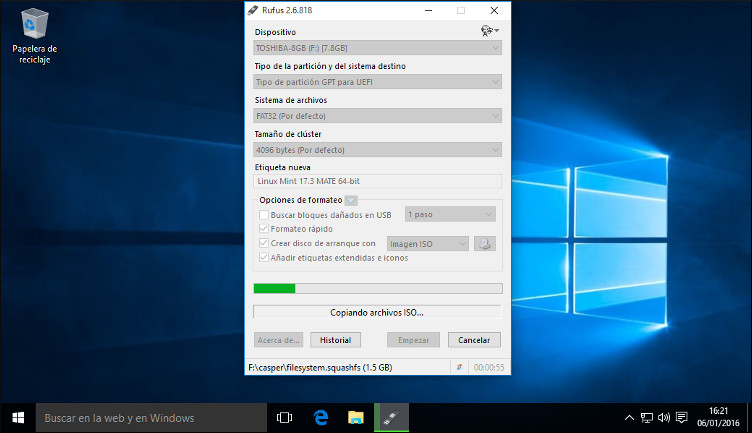Click the Etiqueta nueva Linux Mint text field
752x433 pixels.
tap(377, 181)
